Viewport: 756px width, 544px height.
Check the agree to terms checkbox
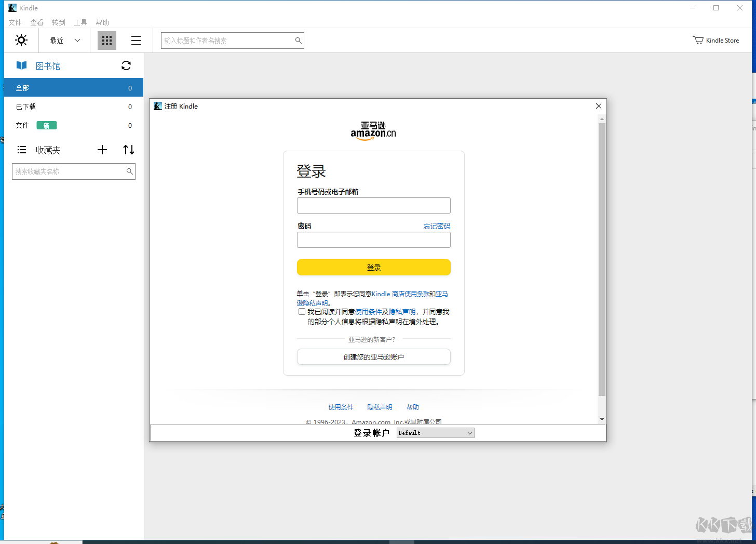(302, 311)
